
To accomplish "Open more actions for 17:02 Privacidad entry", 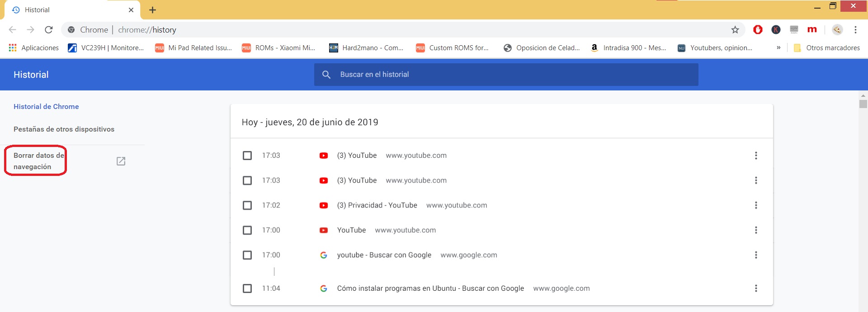I will pos(756,205).
